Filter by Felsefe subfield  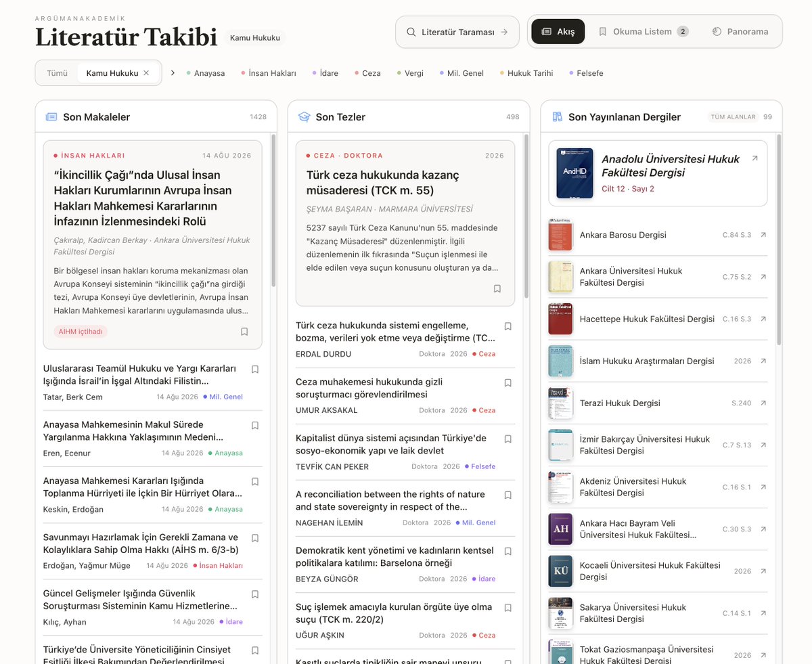coord(586,73)
